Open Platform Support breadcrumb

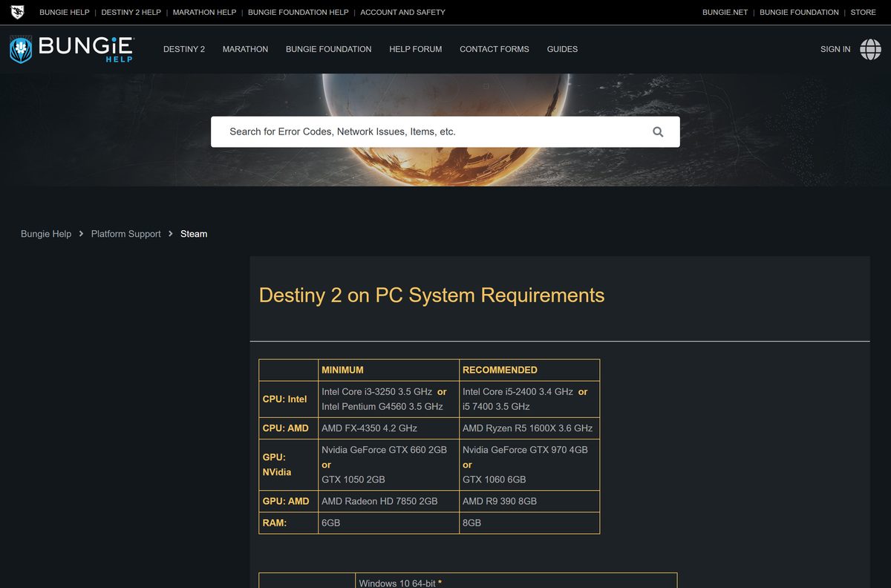(125, 234)
